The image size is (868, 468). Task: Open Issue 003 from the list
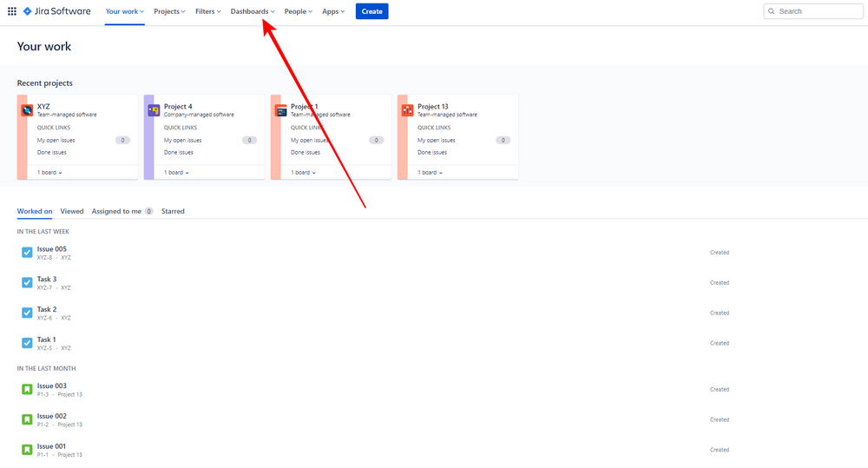[x=51, y=386]
